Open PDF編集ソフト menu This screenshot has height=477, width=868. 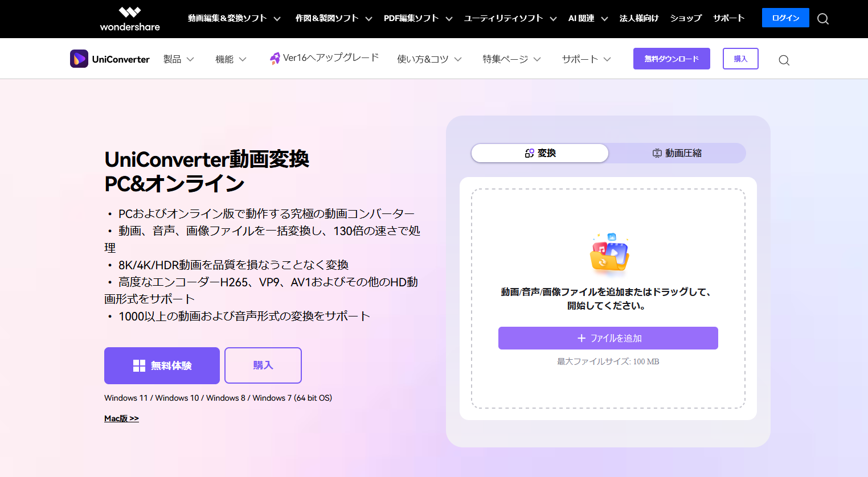point(411,18)
